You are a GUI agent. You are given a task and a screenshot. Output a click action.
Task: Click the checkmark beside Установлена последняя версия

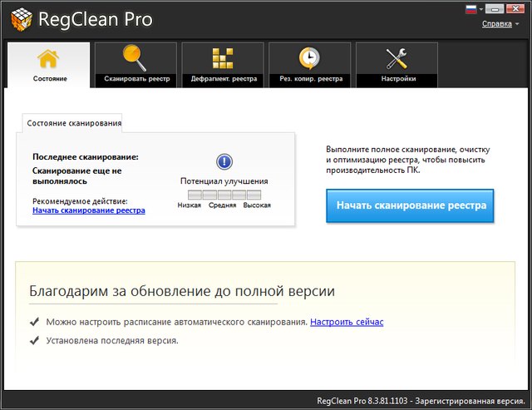[x=34, y=340]
